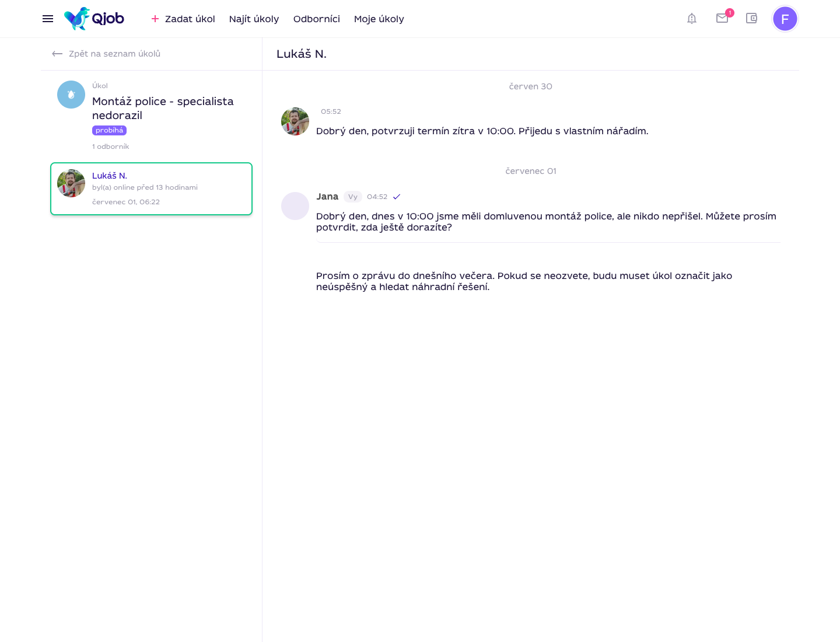Viewport: 840px width, 642px height.
Task: Go to Qjob home via logo
Action: point(94,19)
